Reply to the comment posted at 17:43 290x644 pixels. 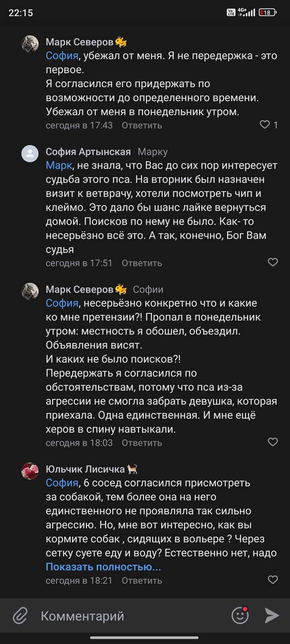[x=142, y=125]
